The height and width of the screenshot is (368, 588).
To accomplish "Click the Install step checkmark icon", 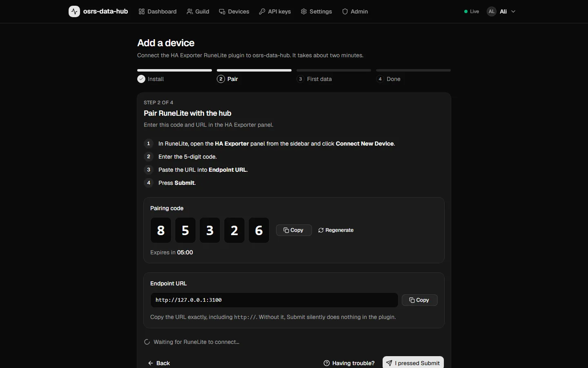I will [141, 79].
